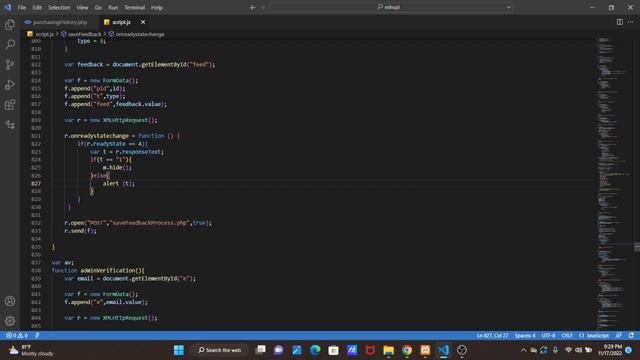The height and width of the screenshot is (360, 640).
Task: Open the Terminal menu
Action: click(x=135, y=7)
